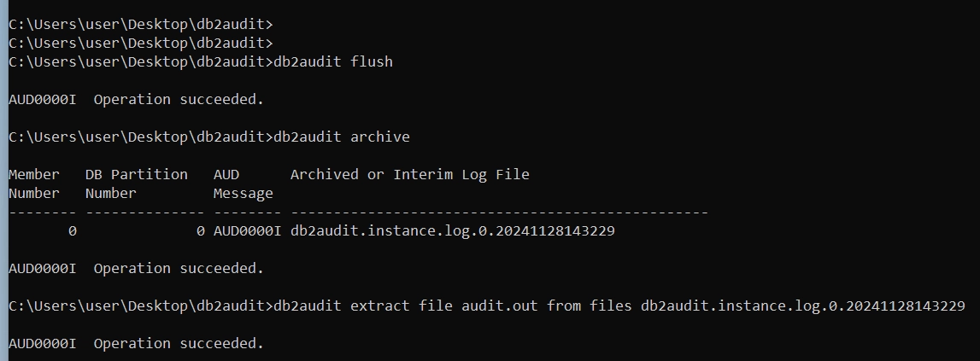This screenshot has width=980, height=361.
Task: Click the DB partition number 0 value
Action: pos(201,230)
